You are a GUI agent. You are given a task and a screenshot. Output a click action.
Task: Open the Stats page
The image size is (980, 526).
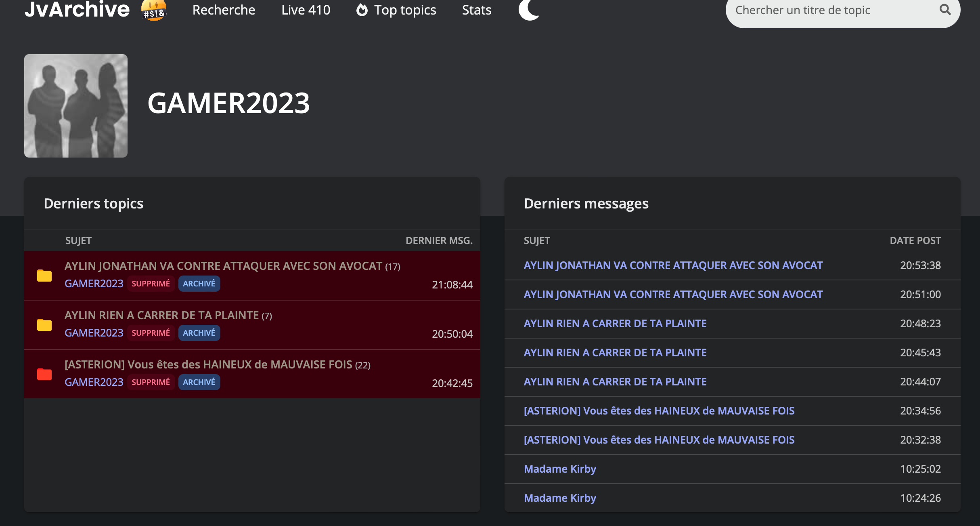(476, 10)
